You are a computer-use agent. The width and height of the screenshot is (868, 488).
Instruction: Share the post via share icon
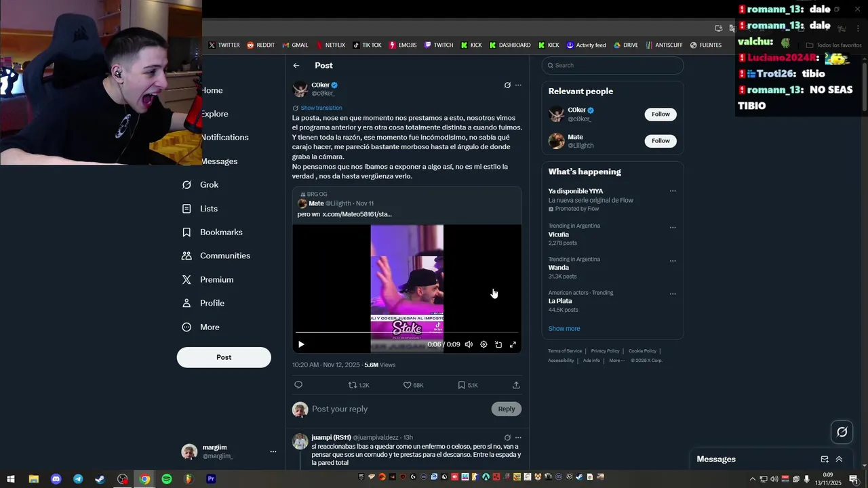[516, 385]
